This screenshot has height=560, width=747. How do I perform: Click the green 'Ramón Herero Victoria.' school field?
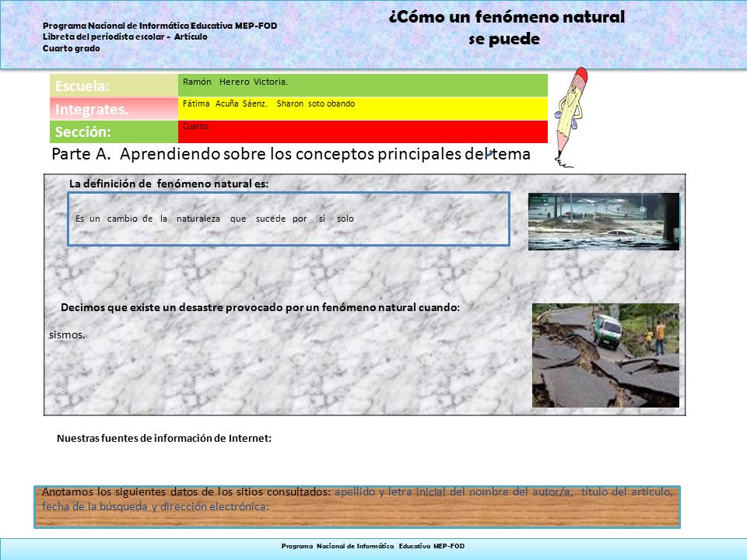363,86
